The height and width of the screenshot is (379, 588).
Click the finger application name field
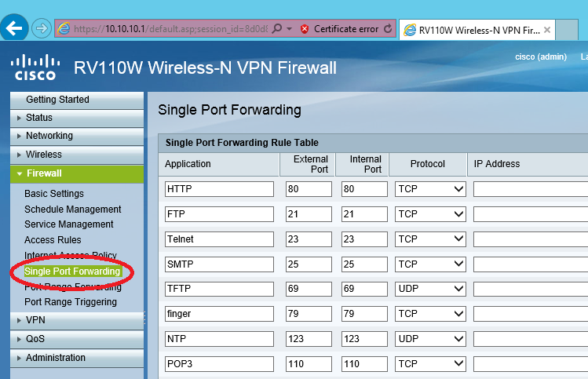pyautogui.click(x=219, y=314)
